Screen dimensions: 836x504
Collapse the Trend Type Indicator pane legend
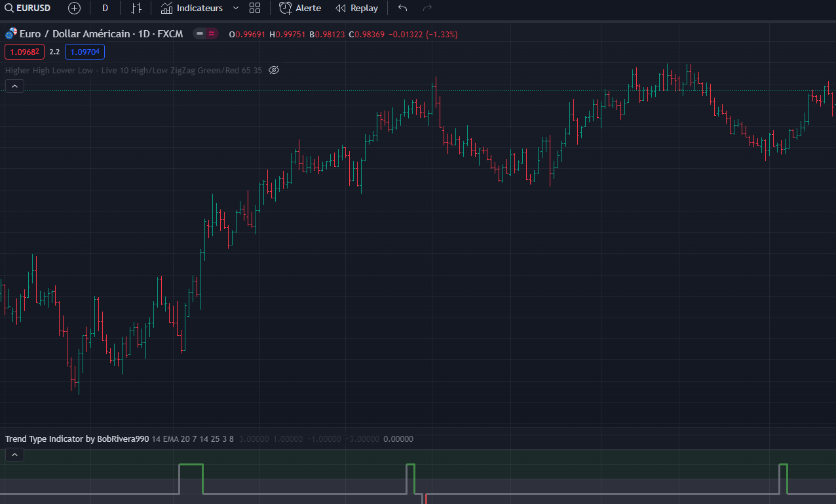pyautogui.click(x=14, y=454)
